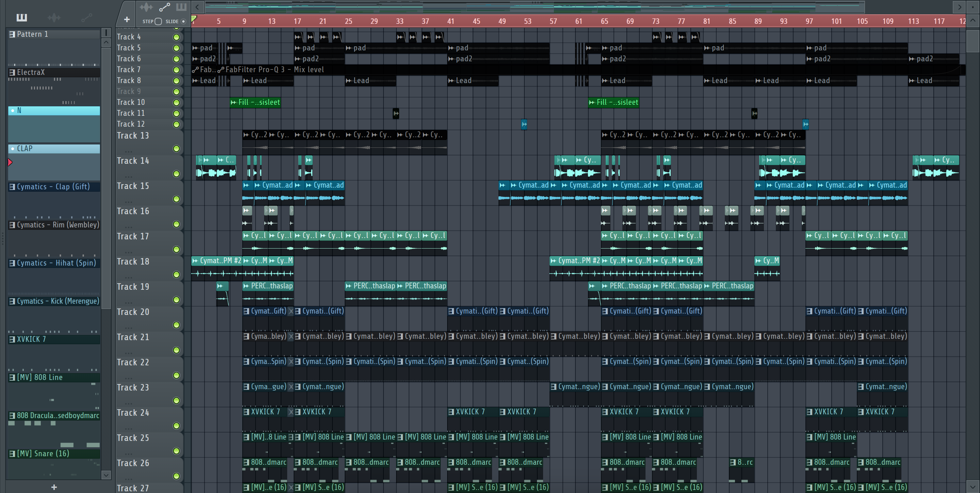980x493 pixels.
Task: Click bar 65 on the timeline ruler
Action: pos(604,21)
